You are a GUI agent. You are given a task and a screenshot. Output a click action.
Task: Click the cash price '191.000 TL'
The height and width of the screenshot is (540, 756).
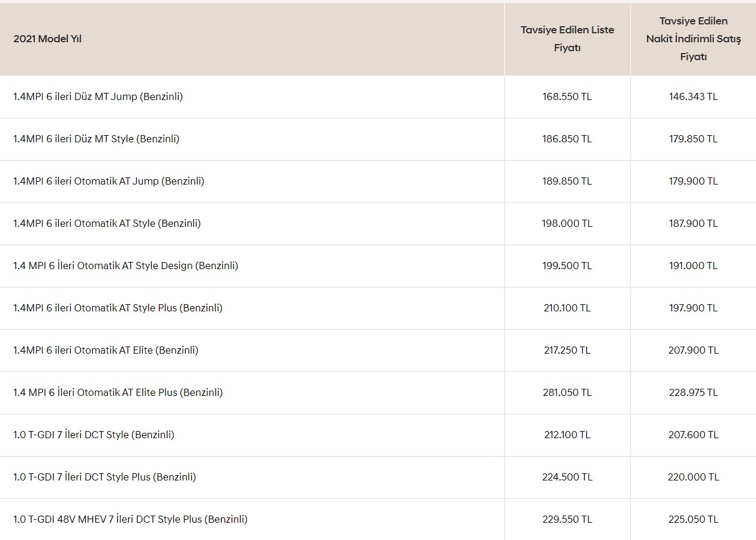tap(693, 266)
